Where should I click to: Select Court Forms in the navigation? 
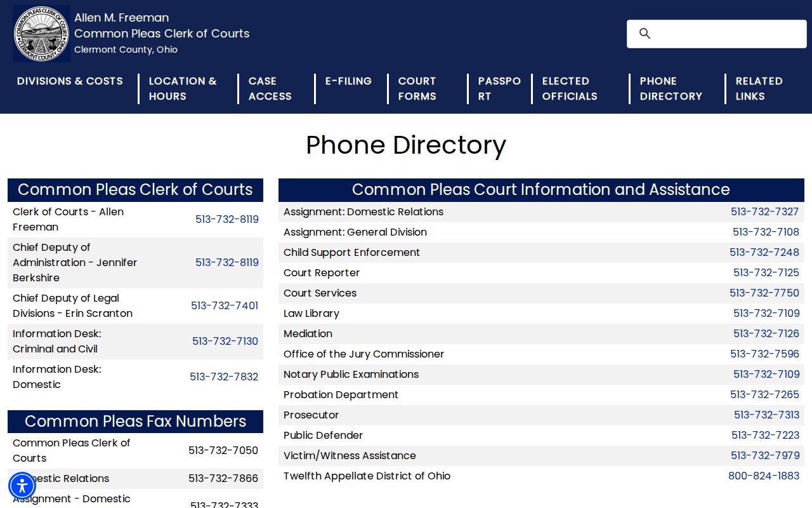tap(417, 89)
